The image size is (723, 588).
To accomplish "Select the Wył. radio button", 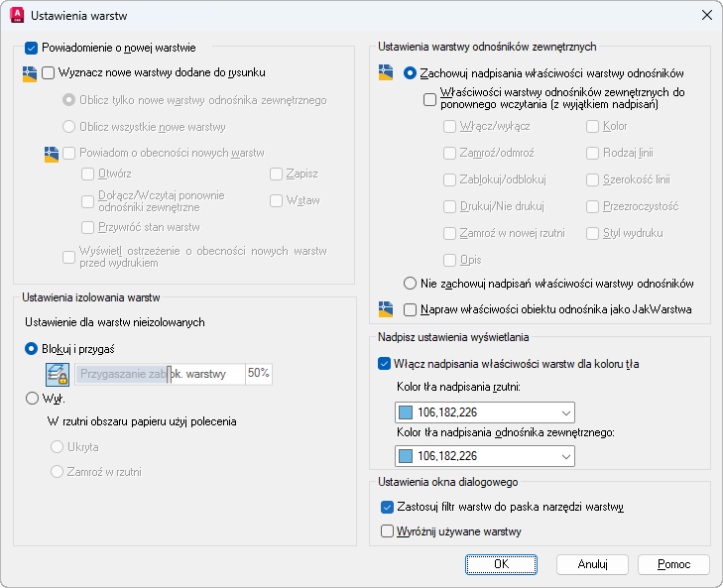I will pyautogui.click(x=32, y=399).
